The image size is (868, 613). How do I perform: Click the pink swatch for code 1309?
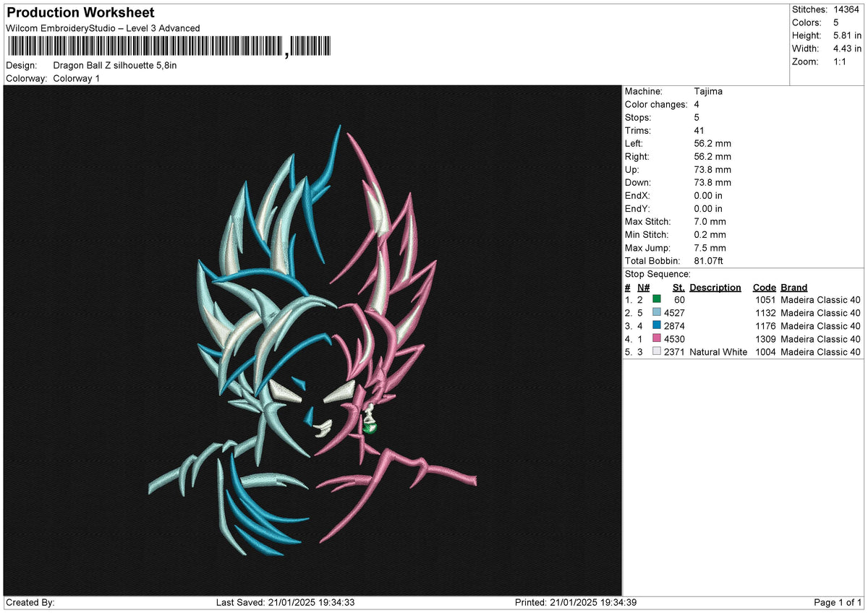coord(657,338)
